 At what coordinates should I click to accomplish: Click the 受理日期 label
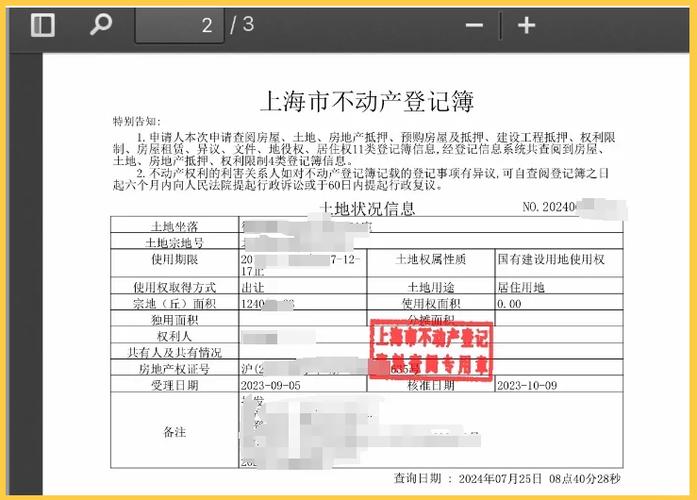coord(174,385)
